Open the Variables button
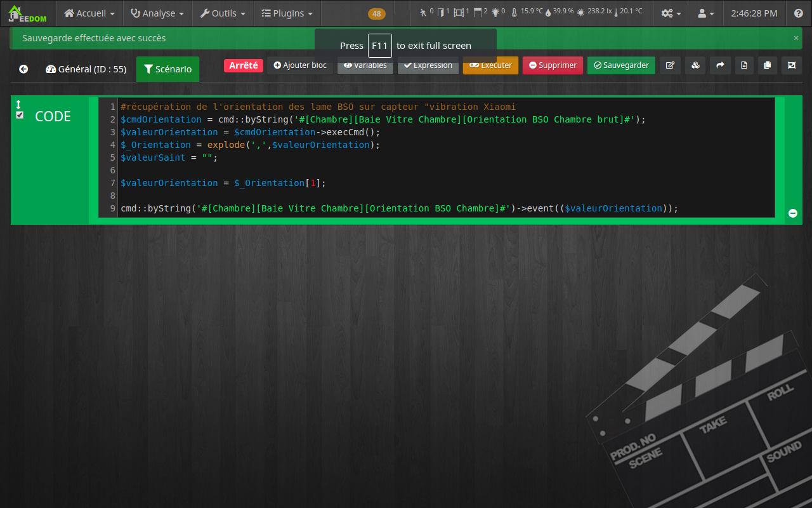Viewport: 812px width, 508px height. 365,65
